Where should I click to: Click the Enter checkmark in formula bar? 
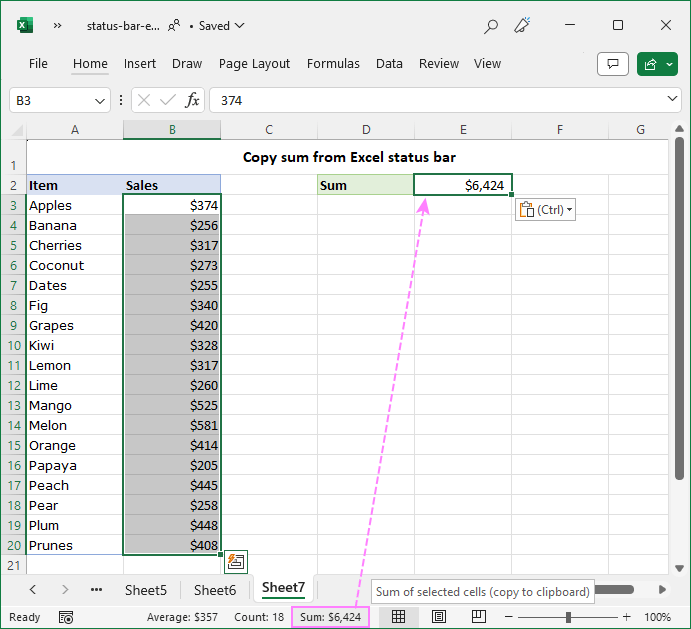tap(168, 100)
